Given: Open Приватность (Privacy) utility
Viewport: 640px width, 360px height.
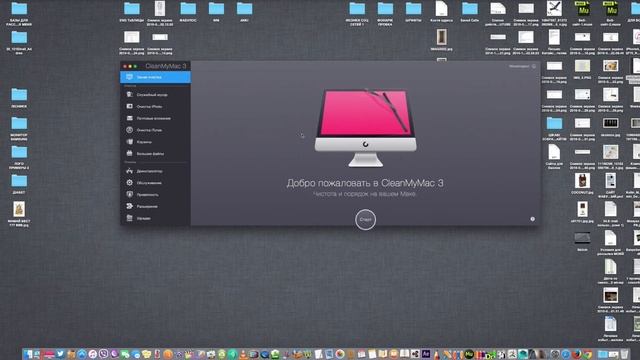Looking at the screenshot, I should 155,195.
